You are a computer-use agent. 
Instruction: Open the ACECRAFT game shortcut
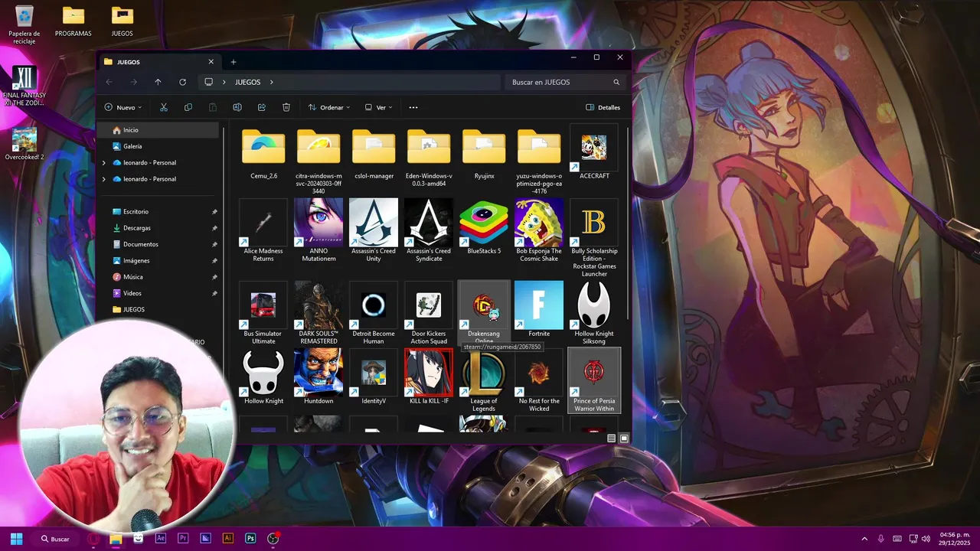[594, 152]
